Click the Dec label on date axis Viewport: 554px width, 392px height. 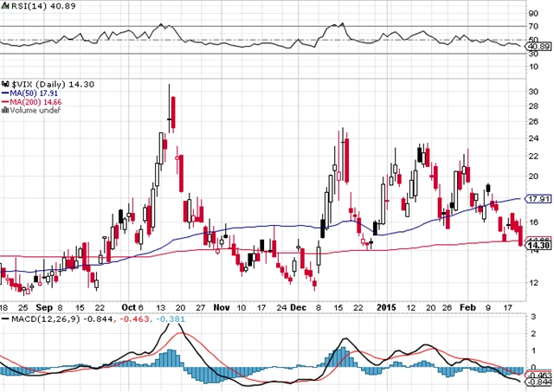tap(298, 306)
